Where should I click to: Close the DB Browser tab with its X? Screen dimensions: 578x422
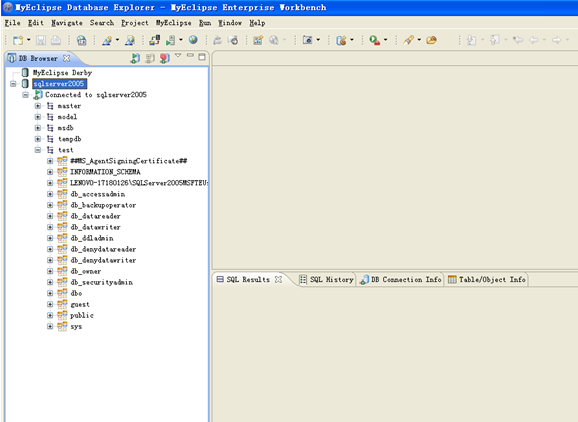[x=66, y=58]
